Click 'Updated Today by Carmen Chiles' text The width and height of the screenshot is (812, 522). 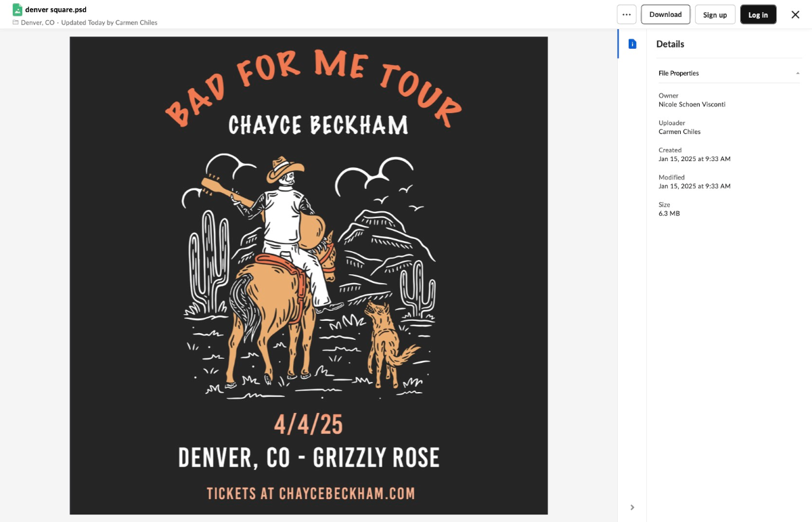pos(109,22)
